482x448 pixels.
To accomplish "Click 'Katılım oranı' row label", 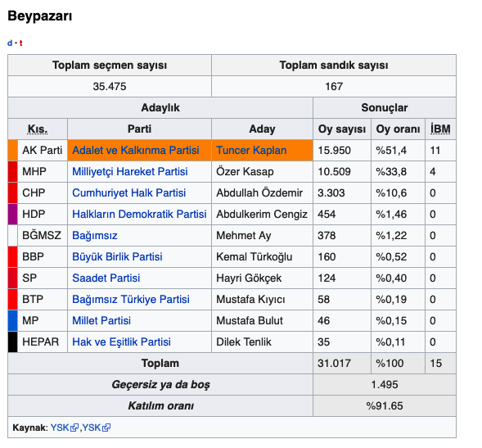I will coord(160,405).
